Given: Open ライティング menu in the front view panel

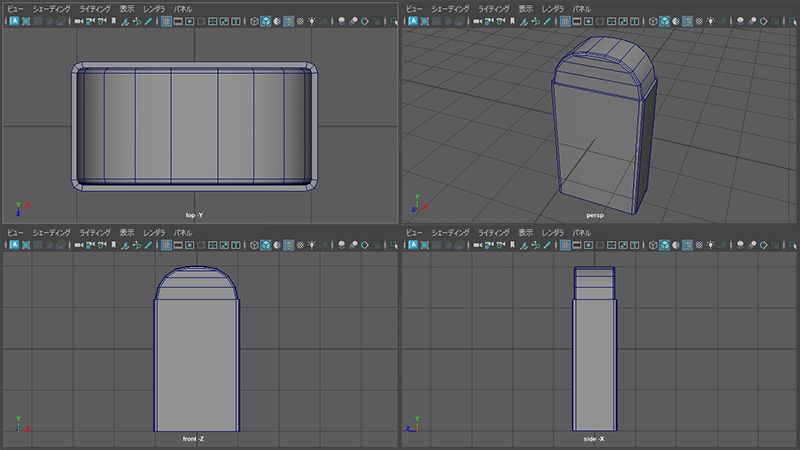Looking at the screenshot, I should [95, 233].
